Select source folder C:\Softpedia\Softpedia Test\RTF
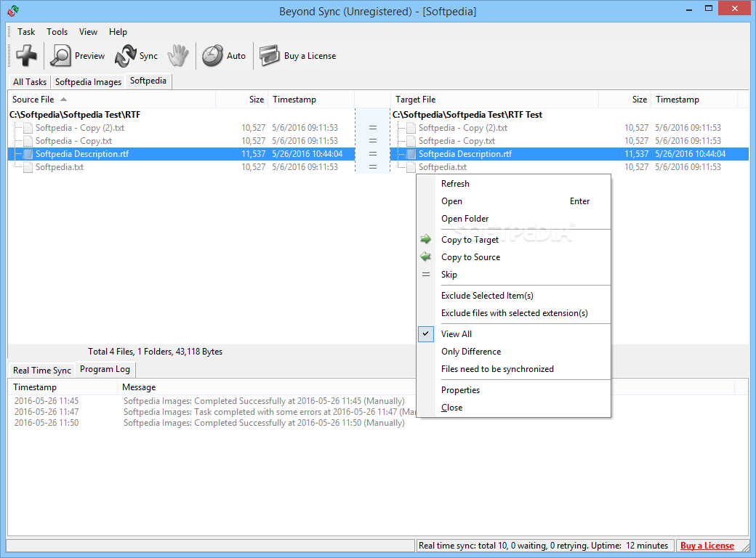The height and width of the screenshot is (558, 756). coord(75,115)
